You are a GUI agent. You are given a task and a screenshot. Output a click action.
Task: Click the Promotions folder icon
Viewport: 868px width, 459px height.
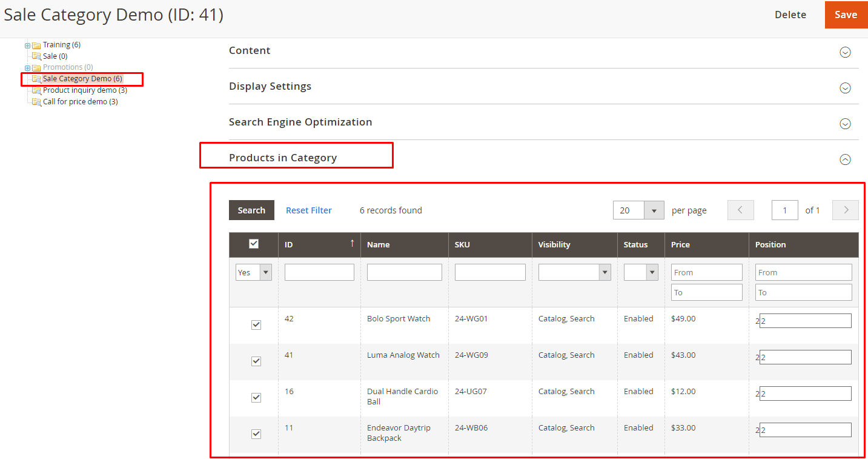pos(36,67)
